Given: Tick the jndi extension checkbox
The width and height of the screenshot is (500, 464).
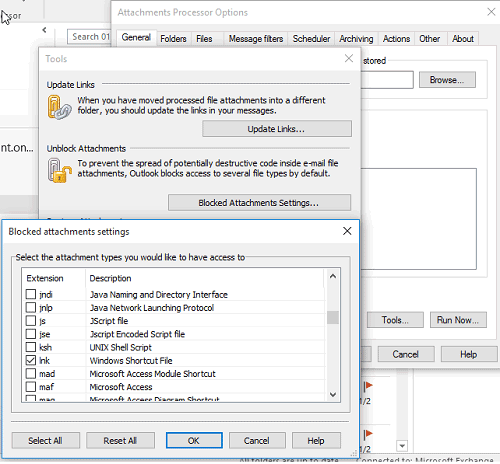Looking at the screenshot, I should coord(31,294).
